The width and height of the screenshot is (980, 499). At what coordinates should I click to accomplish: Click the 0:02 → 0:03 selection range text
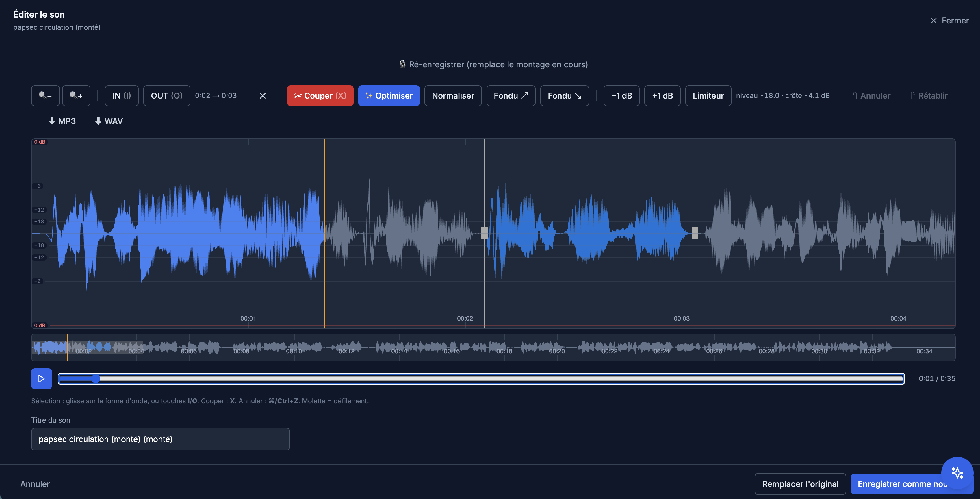click(x=216, y=95)
